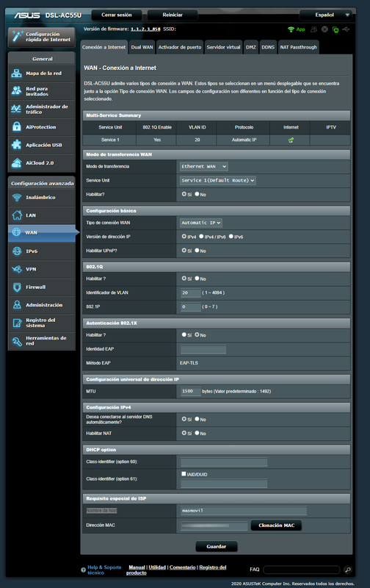The height and width of the screenshot is (588, 370).
Task: Click the guest users status icon
Action: point(313,29)
